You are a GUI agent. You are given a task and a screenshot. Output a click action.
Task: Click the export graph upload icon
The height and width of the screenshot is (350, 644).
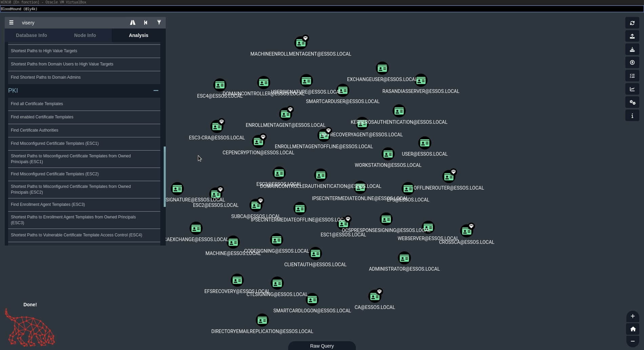point(632,36)
